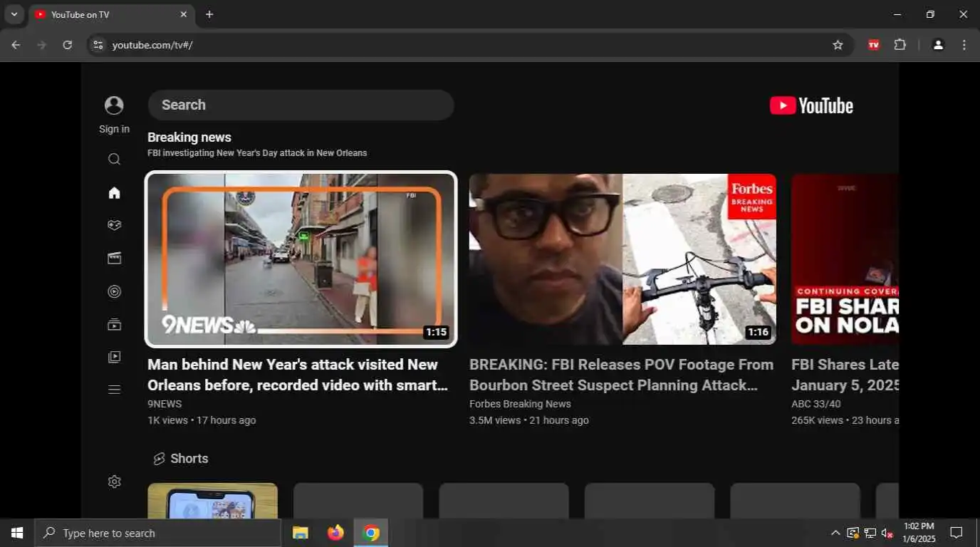Play the 9NEWS video thumbnail

(x=301, y=259)
